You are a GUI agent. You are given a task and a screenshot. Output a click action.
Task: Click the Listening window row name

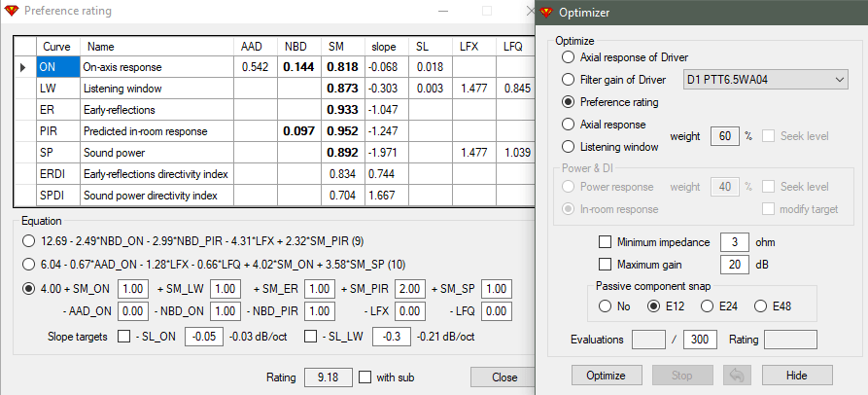pos(157,89)
